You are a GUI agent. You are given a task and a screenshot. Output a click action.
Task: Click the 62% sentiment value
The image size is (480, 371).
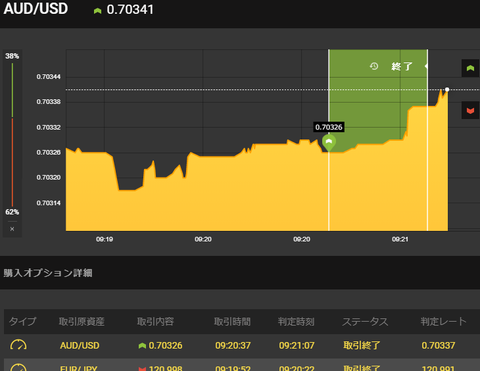pyautogui.click(x=12, y=212)
